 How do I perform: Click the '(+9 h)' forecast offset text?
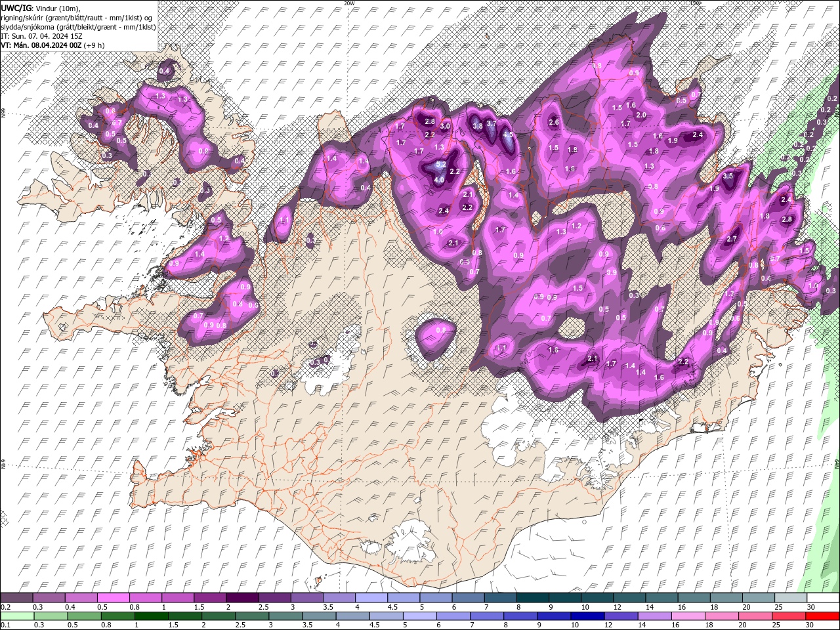[x=94, y=45]
